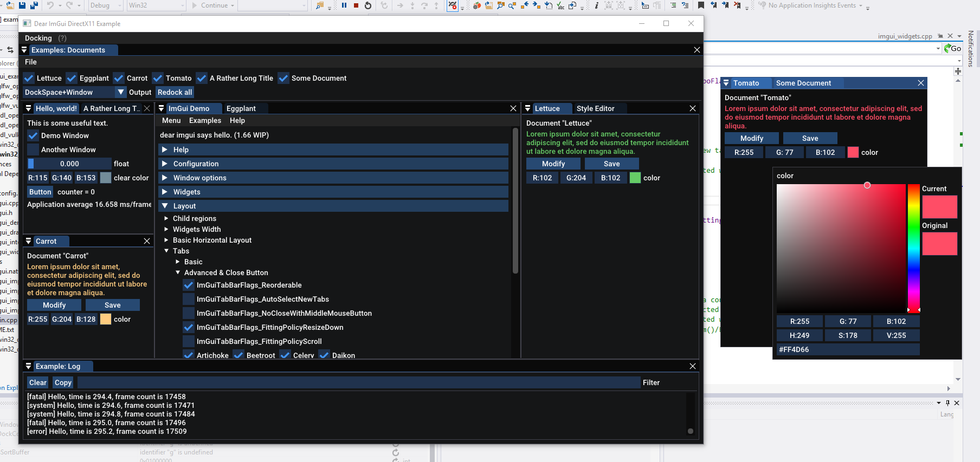Expand the Help collapsing header
The image size is (980, 462).
(334, 149)
